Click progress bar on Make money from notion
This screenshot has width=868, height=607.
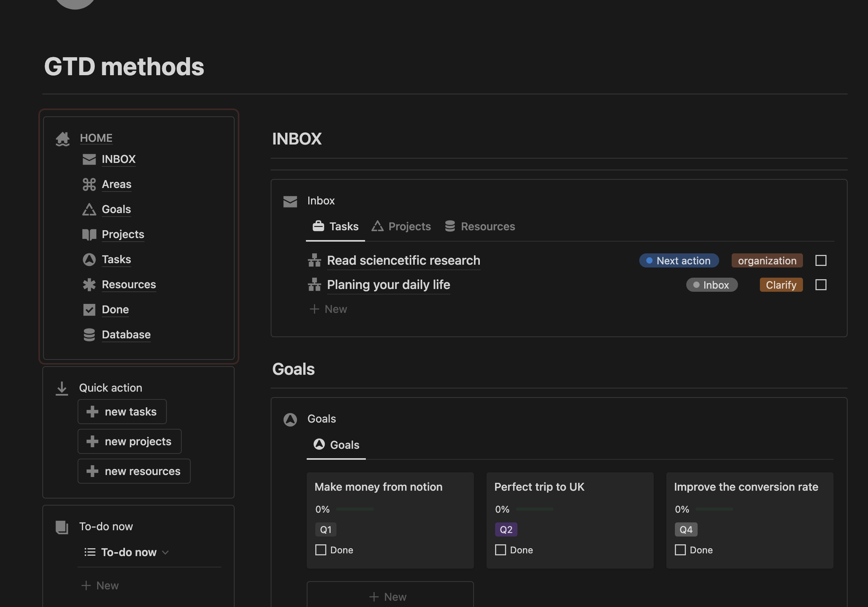coord(355,509)
